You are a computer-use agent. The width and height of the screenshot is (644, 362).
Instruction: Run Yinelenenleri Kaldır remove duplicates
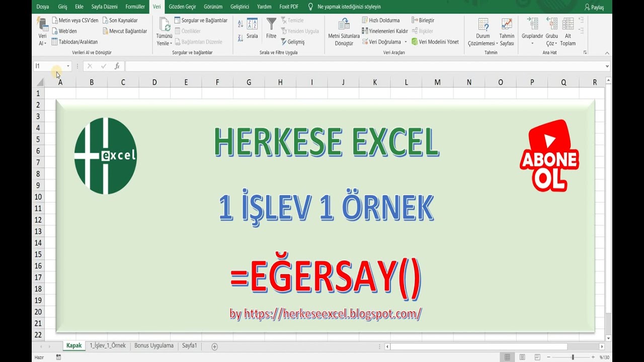click(x=385, y=31)
